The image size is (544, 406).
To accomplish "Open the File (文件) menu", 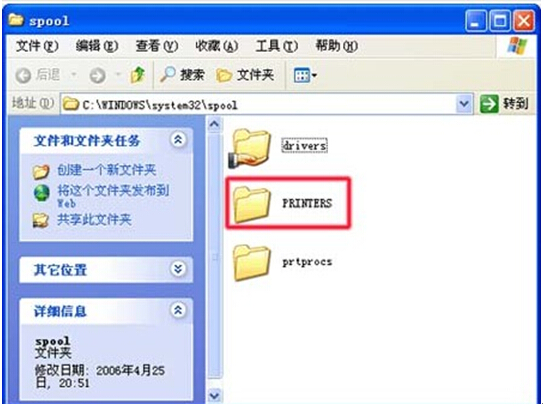I will (37, 45).
